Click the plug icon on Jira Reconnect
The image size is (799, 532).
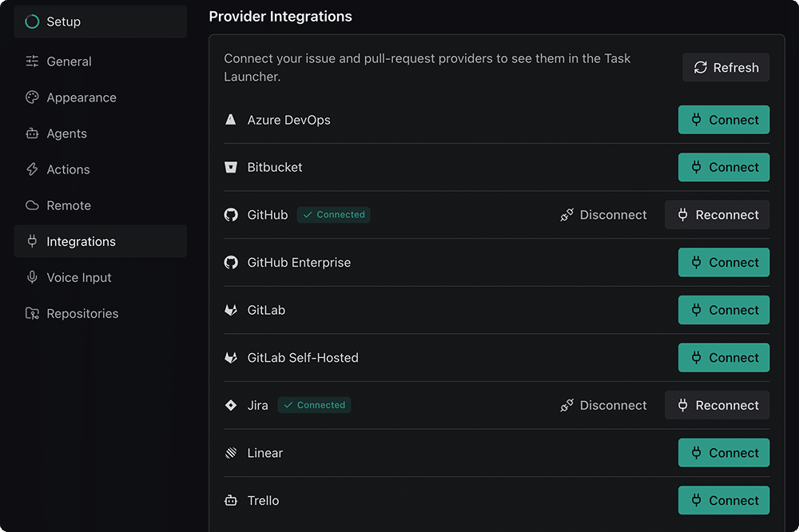(683, 405)
